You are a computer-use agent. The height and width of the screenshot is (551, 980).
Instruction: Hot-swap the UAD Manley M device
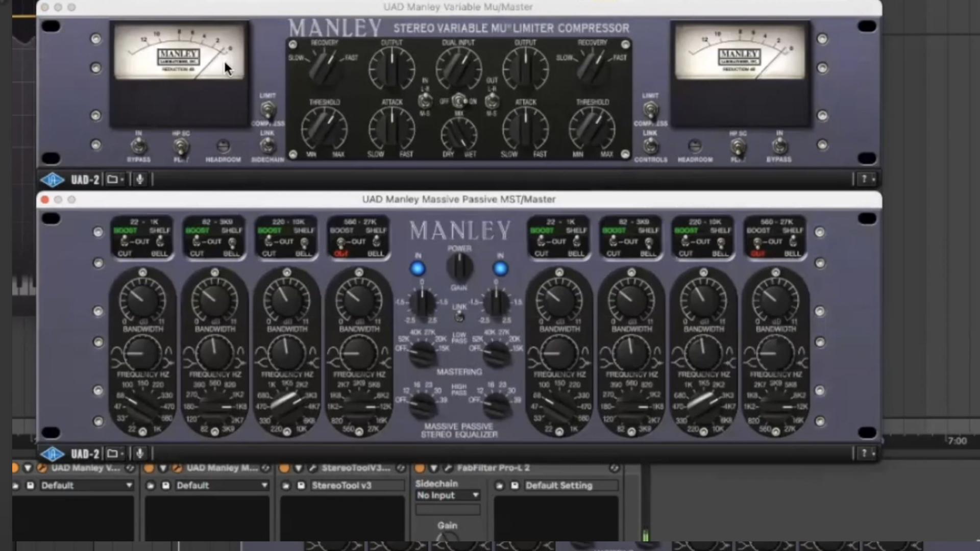coord(265,468)
